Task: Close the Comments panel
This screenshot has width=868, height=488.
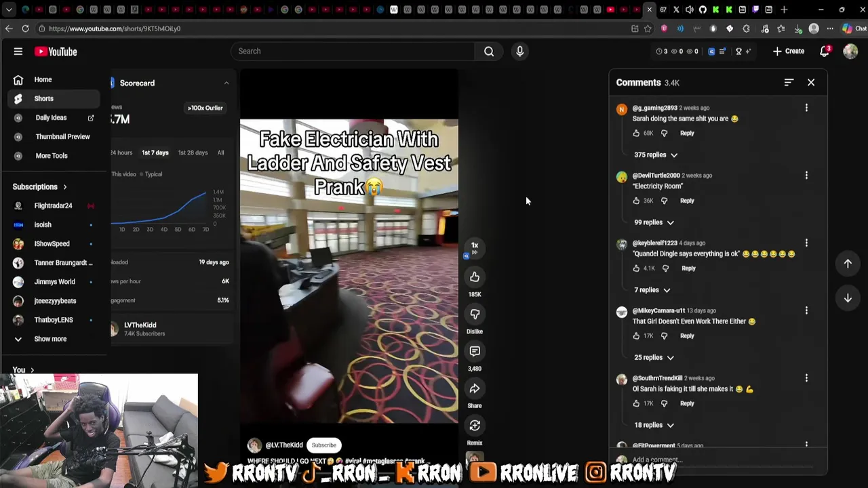Action: click(x=811, y=83)
